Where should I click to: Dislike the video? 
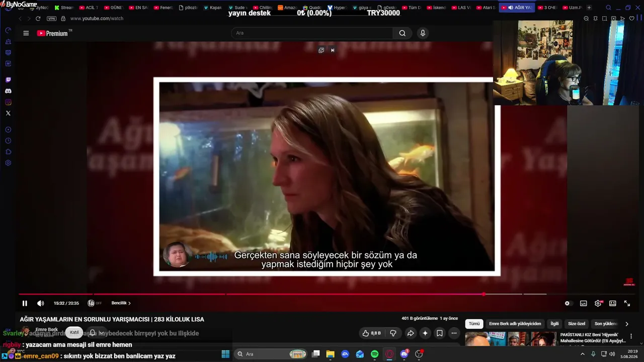click(x=393, y=333)
